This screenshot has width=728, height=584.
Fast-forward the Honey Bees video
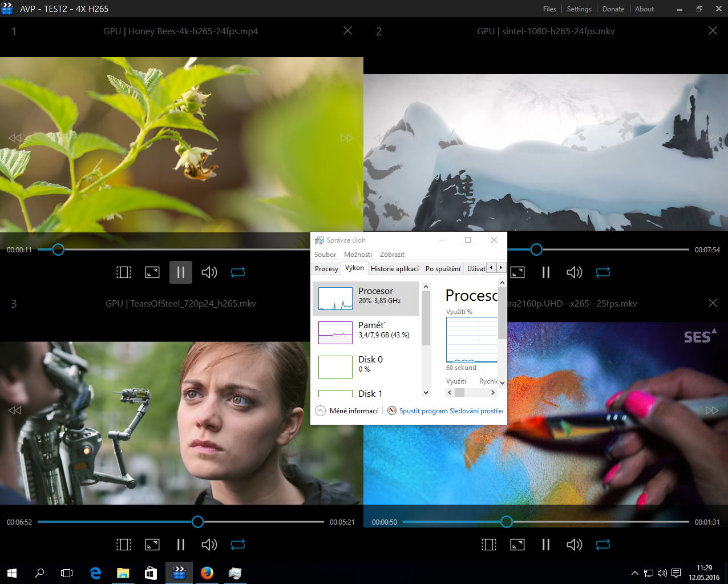(347, 138)
